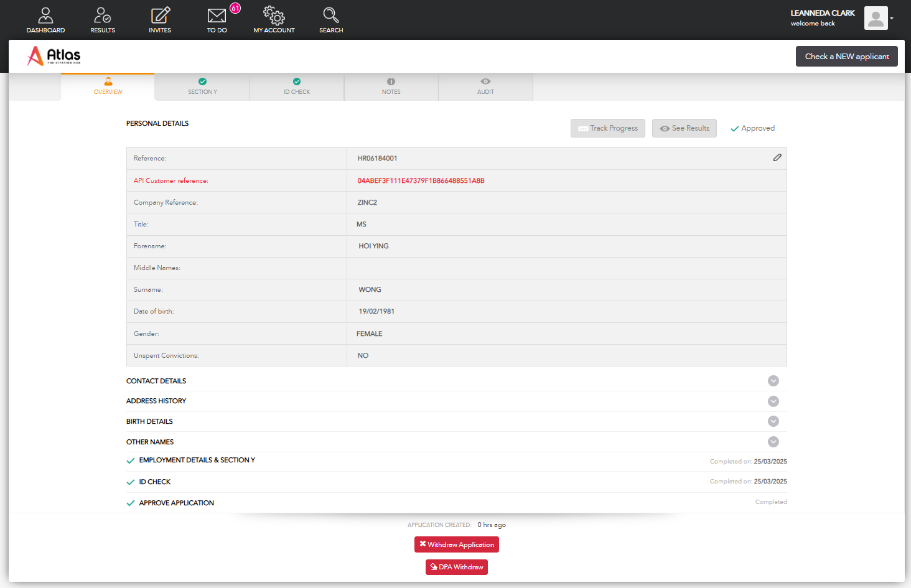Click the Personal Details heading

[157, 124]
